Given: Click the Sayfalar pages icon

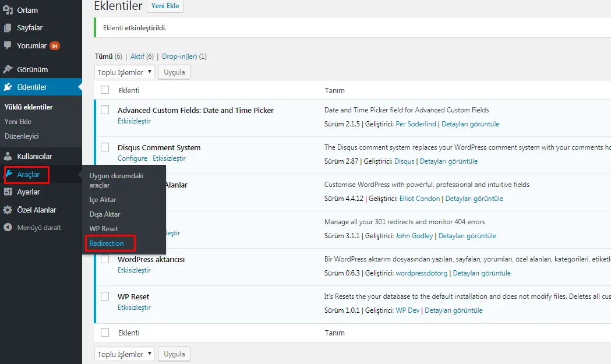Looking at the screenshot, I should [8, 28].
